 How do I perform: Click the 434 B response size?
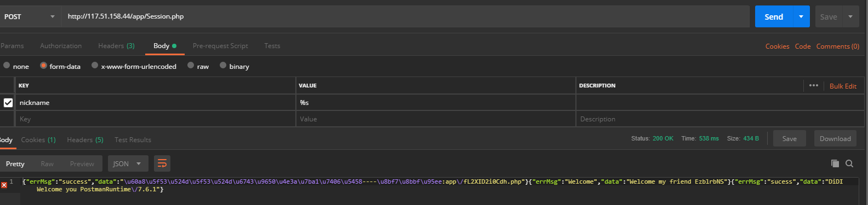(x=751, y=139)
